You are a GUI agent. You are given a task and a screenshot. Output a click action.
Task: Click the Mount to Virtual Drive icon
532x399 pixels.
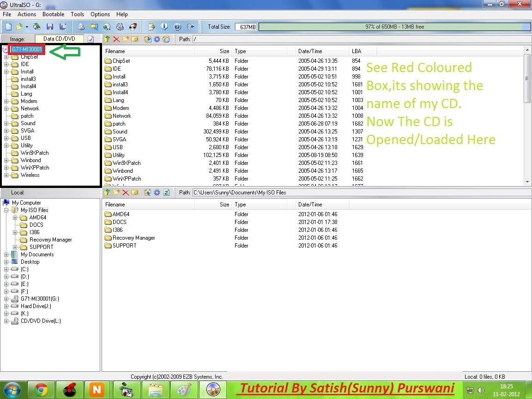click(120, 27)
